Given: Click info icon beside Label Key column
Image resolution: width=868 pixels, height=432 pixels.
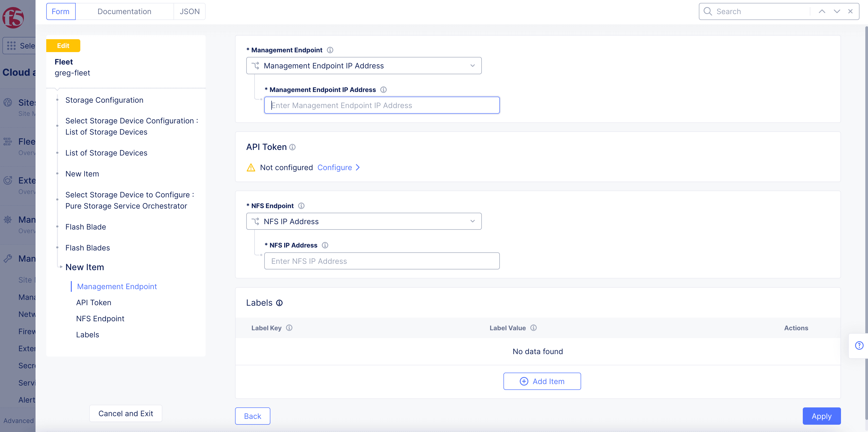Looking at the screenshot, I should (x=289, y=328).
